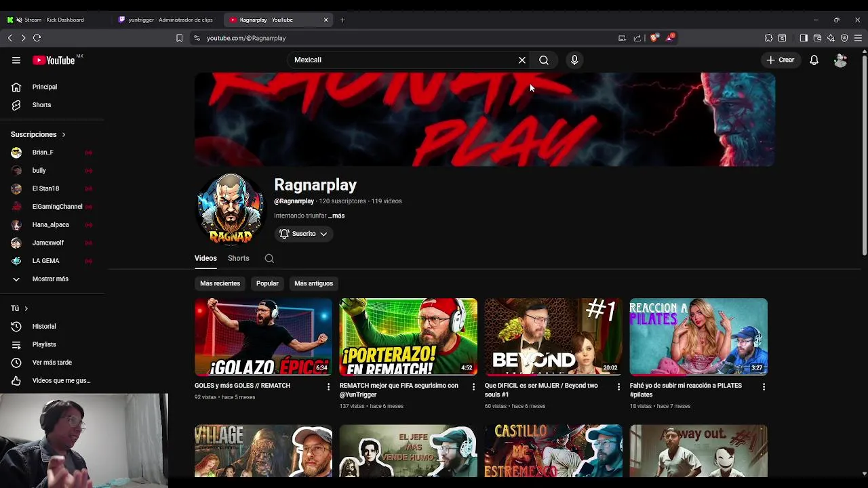Image resolution: width=868 pixels, height=488 pixels.
Task: Open the notifications bell
Action: pos(814,60)
